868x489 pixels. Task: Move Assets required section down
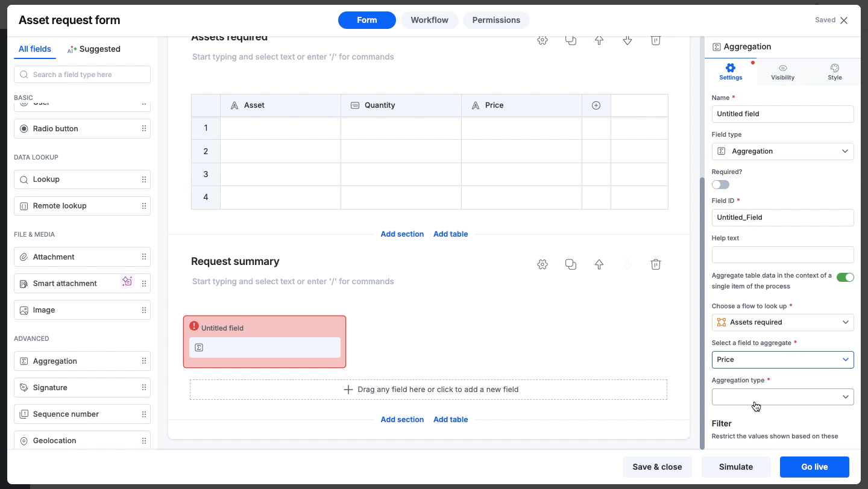(x=627, y=40)
